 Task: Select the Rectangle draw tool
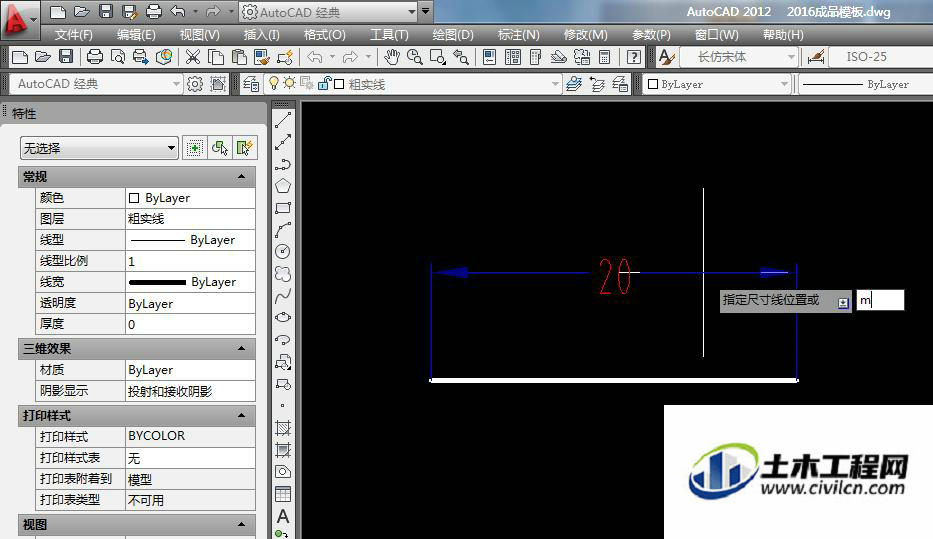pos(283,208)
